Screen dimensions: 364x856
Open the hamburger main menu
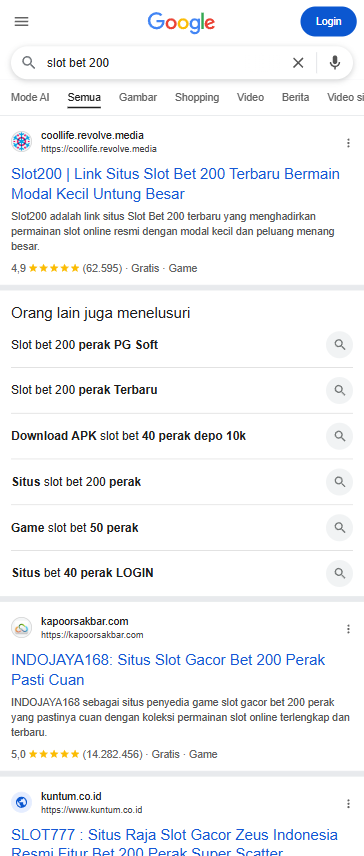coord(22,21)
